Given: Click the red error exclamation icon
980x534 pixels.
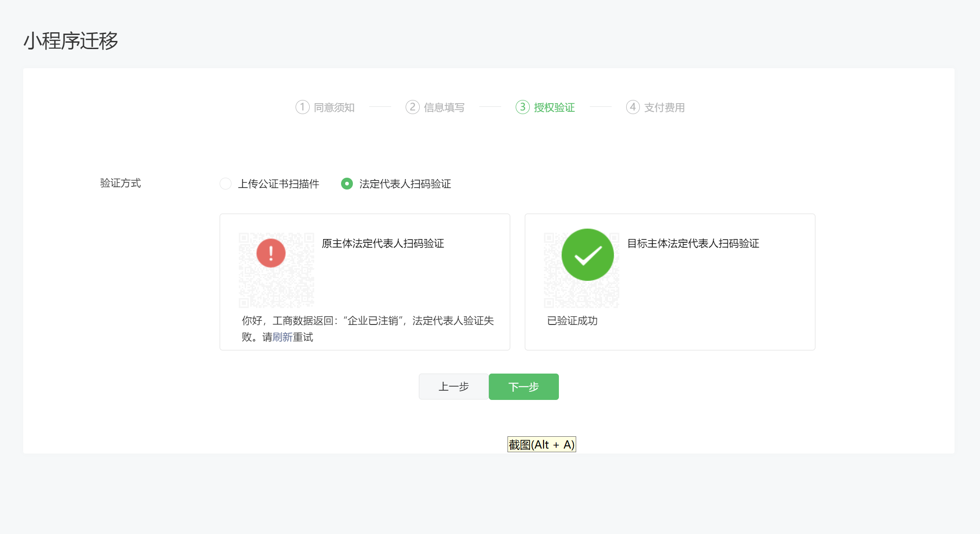Looking at the screenshot, I should (271, 253).
